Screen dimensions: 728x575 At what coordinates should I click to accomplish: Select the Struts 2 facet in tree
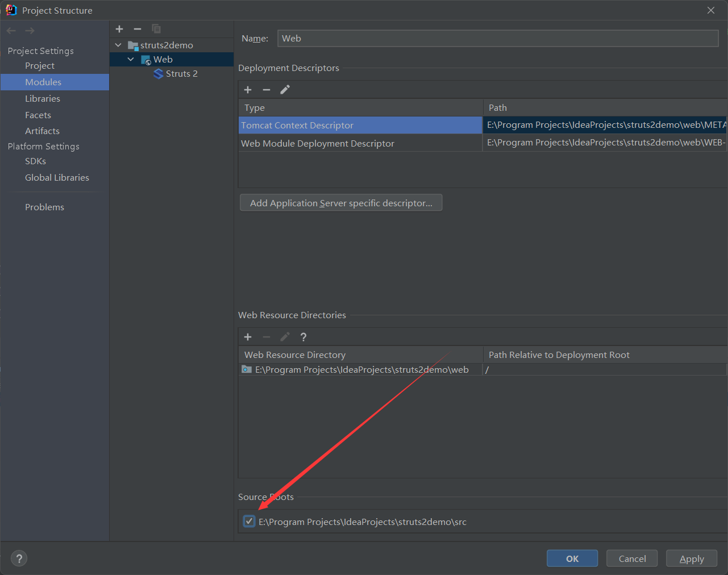click(x=182, y=74)
